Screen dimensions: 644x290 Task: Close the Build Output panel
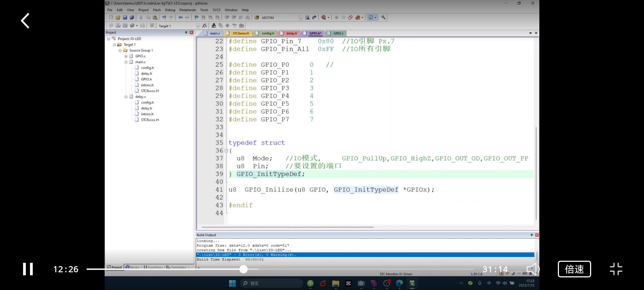point(537,235)
